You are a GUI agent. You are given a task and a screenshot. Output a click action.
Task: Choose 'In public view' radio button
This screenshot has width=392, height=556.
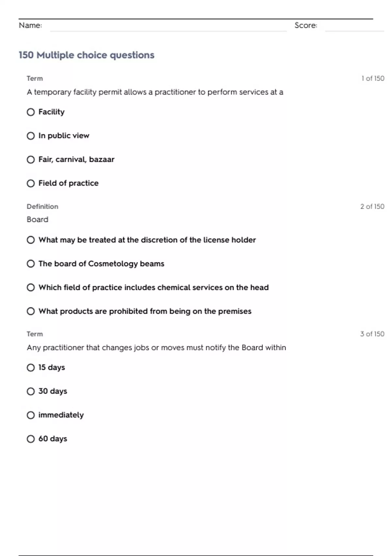(31, 136)
